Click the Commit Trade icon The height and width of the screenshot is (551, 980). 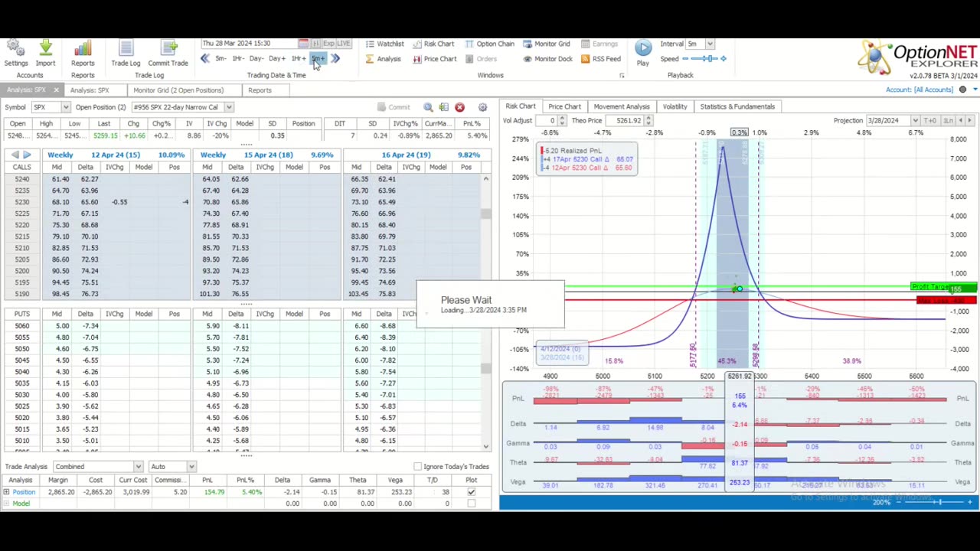point(168,54)
